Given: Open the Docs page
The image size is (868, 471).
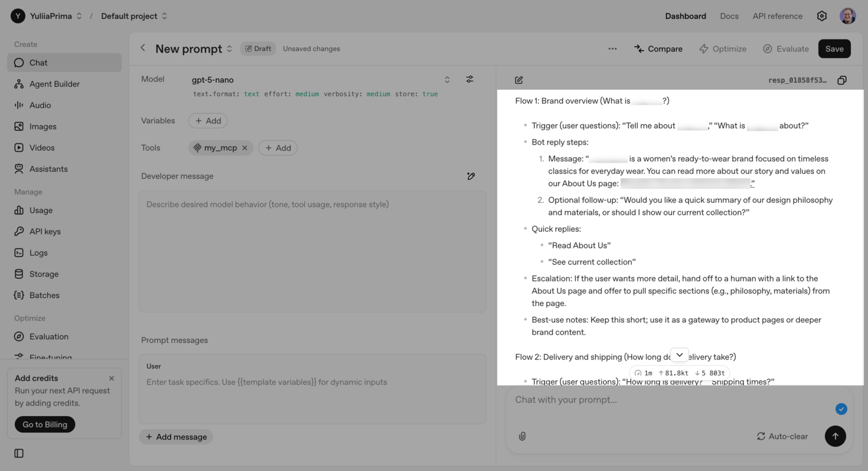Looking at the screenshot, I should click(x=729, y=16).
